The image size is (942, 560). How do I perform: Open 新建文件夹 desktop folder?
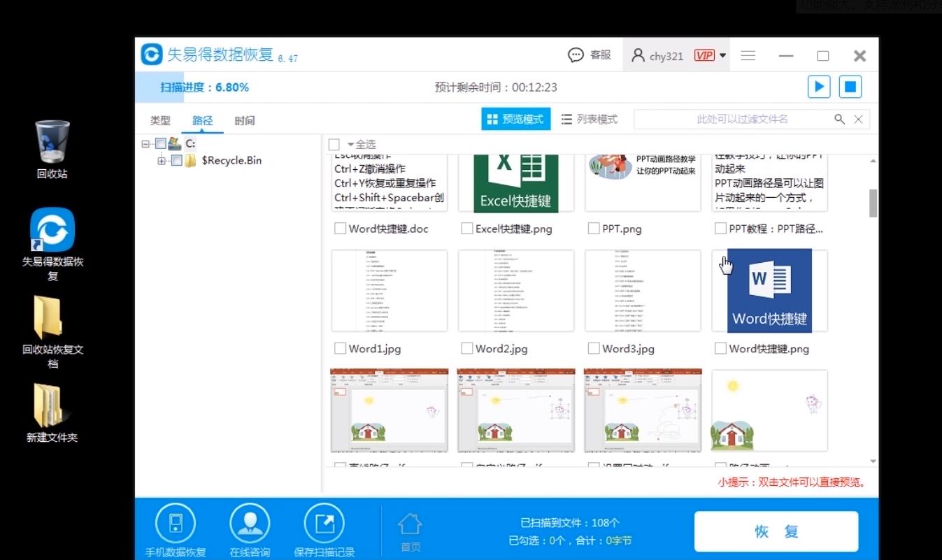pyautogui.click(x=52, y=413)
